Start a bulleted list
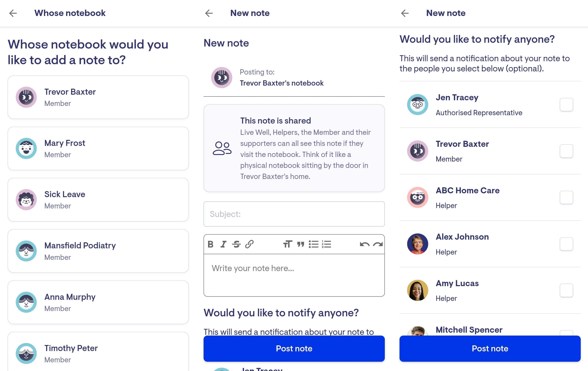 point(314,244)
